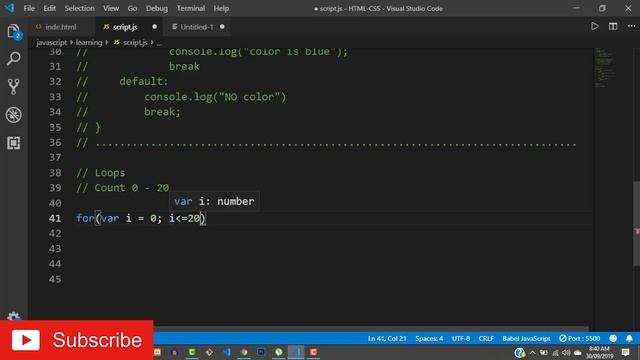Click the learning breadcrumb folder

click(89, 42)
